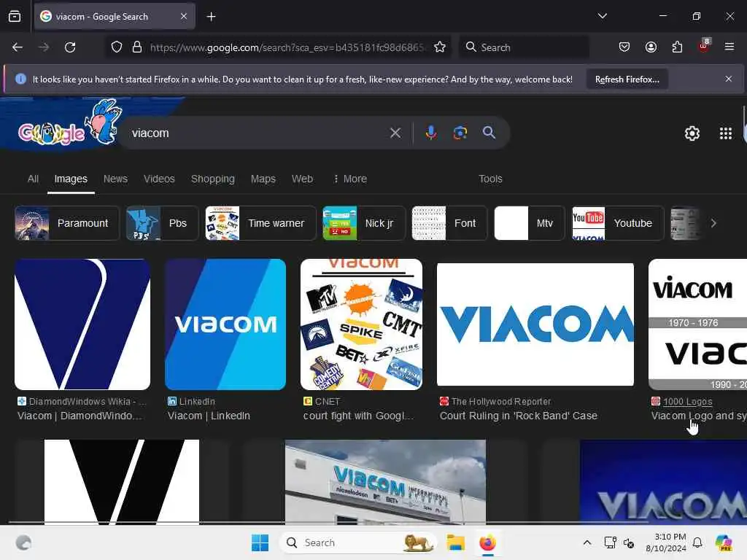This screenshot has height=560, width=747.
Task: Open the Viacom | LinkedIn result link
Action: pos(209,416)
